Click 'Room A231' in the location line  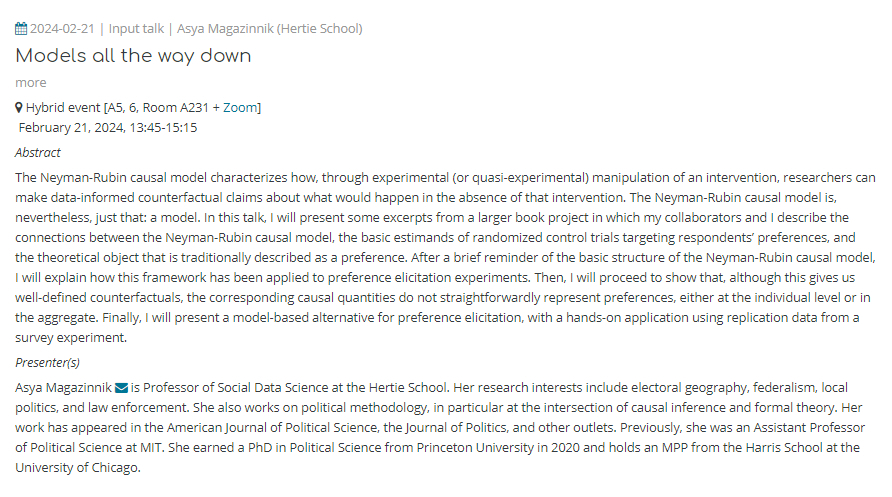(x=177, y=107)
